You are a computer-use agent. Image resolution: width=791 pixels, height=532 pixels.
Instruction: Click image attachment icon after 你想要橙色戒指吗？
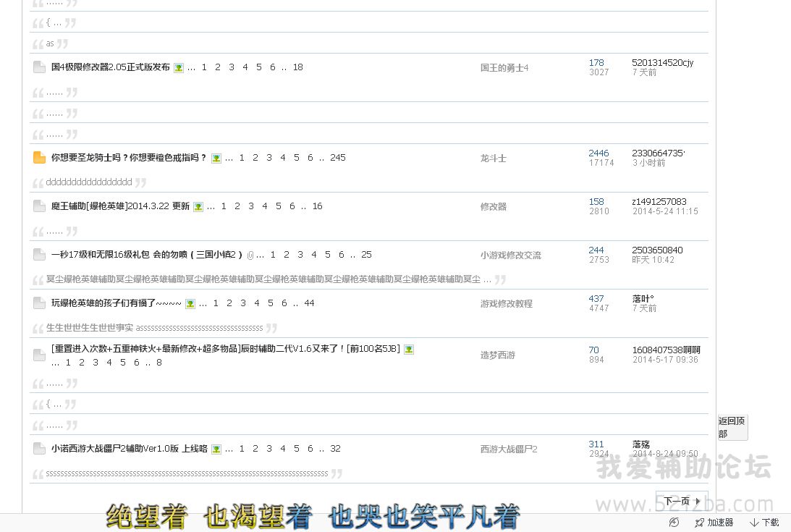pyautogui.click(x=216, y=158)
